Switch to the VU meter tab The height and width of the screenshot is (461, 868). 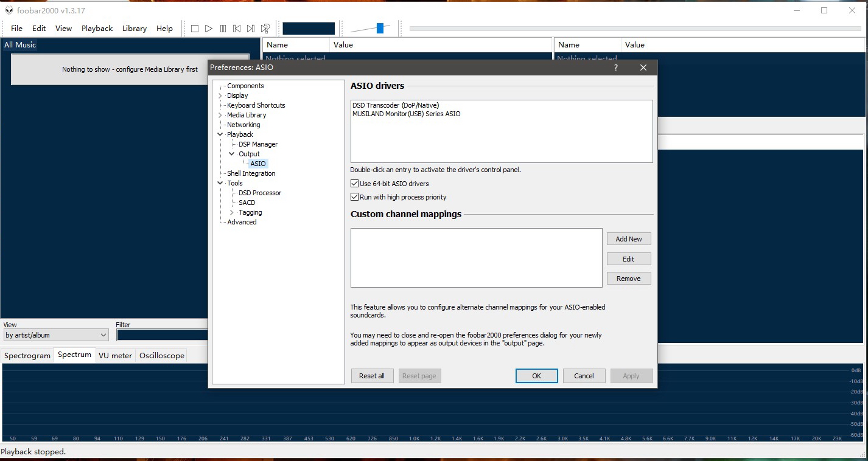(x=115, y=356)
